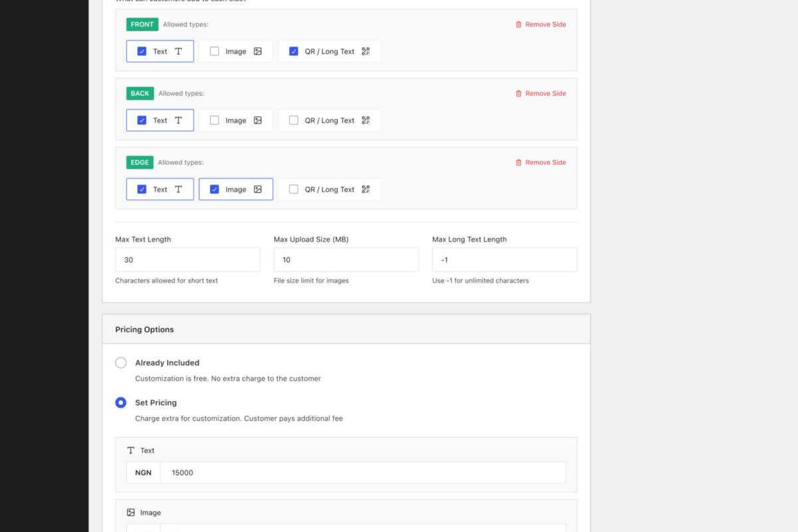Click the EDGE side QR code icon
The width and height of the screenshot is (798, 532).
(366, 190)
